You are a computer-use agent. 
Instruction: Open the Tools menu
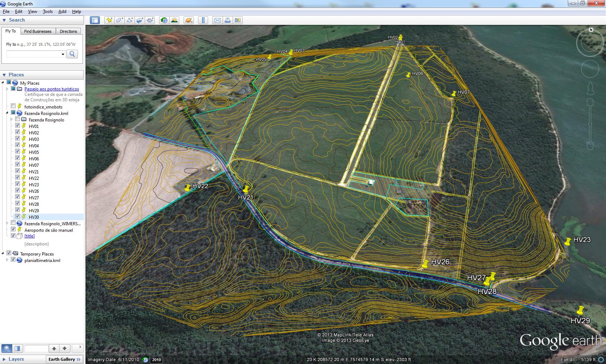(48, 12)
